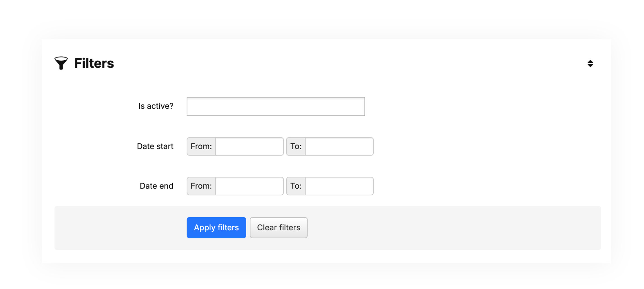Click the Date end To input

(x=339, y=186)
